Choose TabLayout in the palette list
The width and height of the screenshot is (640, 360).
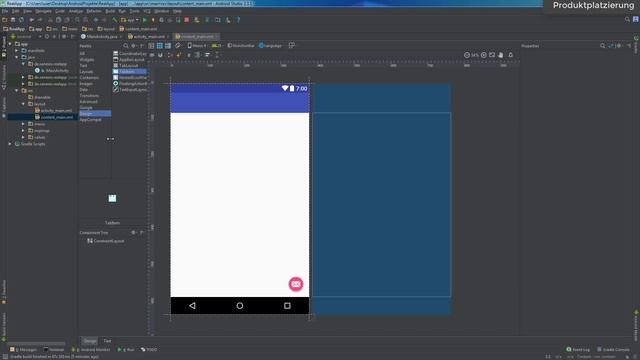[129, 65]
